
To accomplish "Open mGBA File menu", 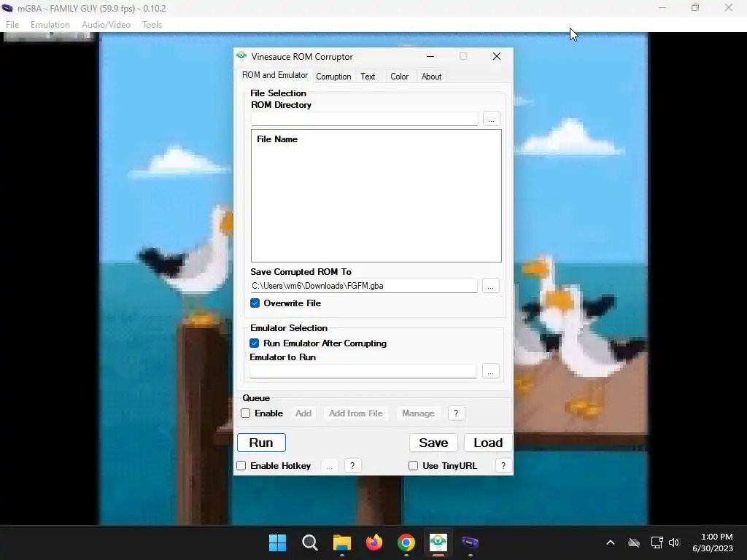I will click(x=12, y=25).
